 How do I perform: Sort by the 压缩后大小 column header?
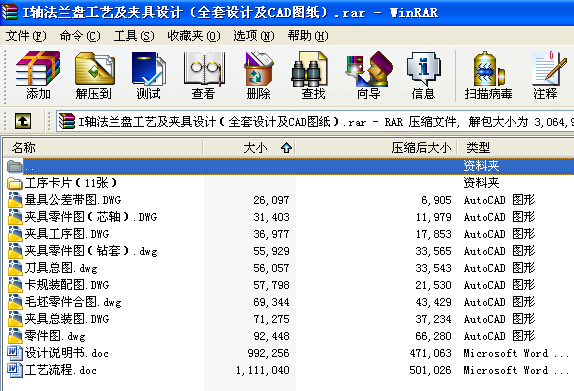pos(376,148)
